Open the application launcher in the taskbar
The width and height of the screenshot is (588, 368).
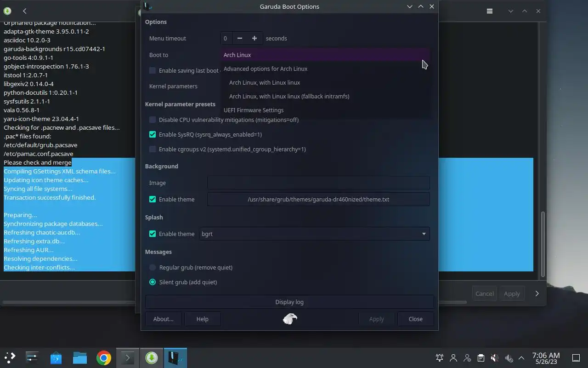[x=10, y=357]
